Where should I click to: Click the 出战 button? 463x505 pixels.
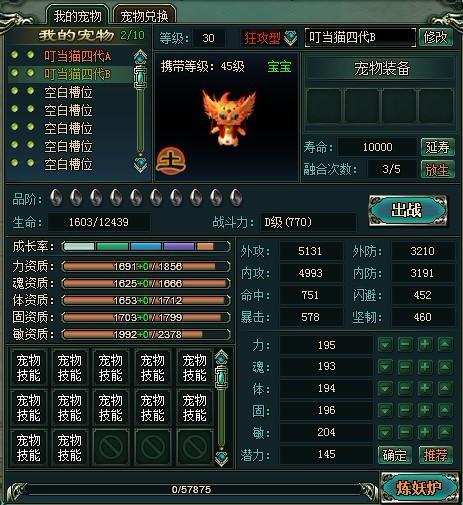(x=408, y=211)
